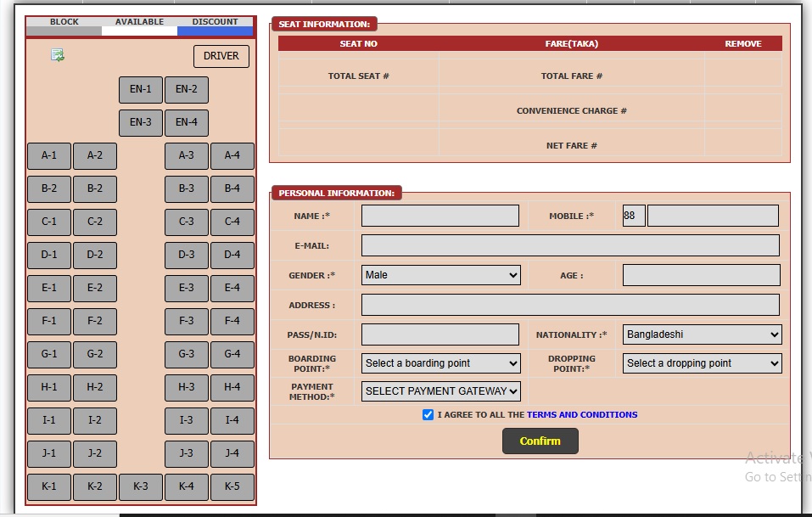Open the Terms and Conditions link
Screen dimensions: 812x517
pyautogui.click(x=582, y=414)
